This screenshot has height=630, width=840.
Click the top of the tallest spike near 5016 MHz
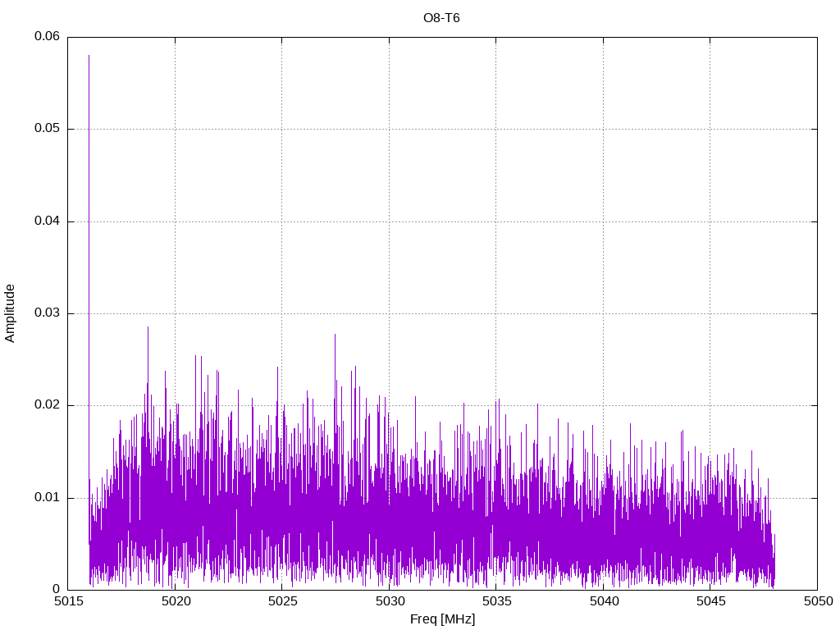pos(89,56)
